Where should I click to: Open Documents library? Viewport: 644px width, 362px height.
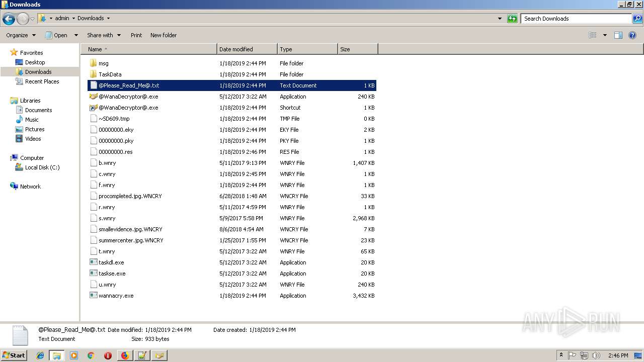(x=38, y=110)
